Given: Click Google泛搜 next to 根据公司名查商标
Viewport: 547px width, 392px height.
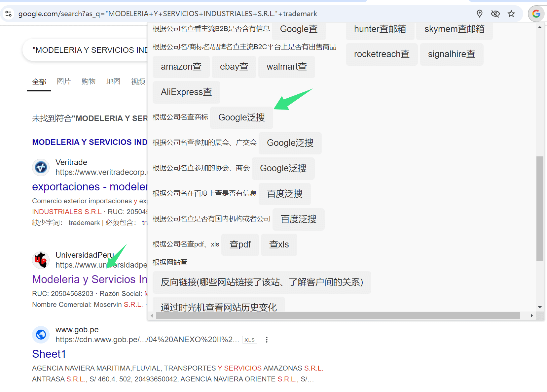Looking at the screenshot, I should click(241, 117).
